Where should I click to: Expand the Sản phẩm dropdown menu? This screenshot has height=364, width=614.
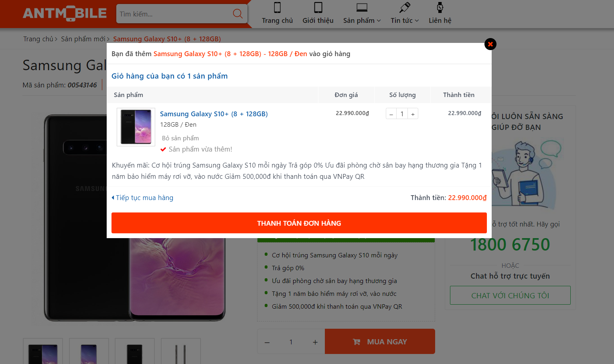(362, 20)
